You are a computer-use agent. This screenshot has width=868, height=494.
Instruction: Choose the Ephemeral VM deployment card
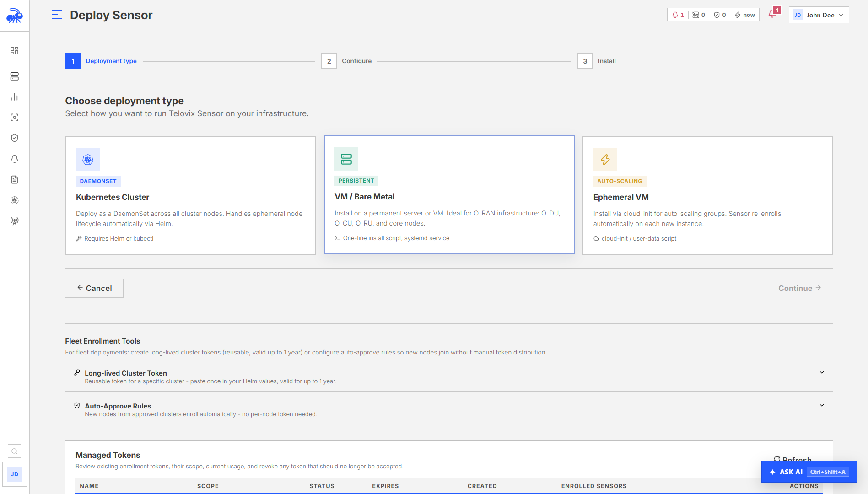708,195
